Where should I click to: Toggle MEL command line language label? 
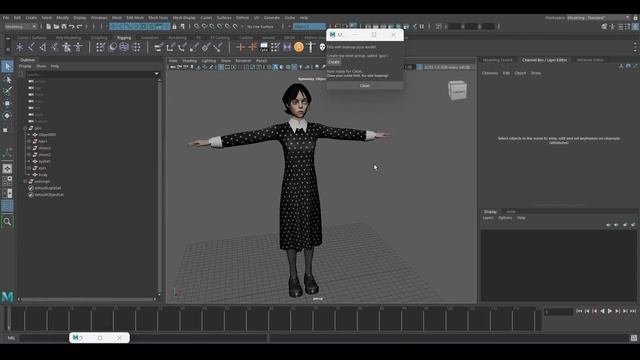11,338
